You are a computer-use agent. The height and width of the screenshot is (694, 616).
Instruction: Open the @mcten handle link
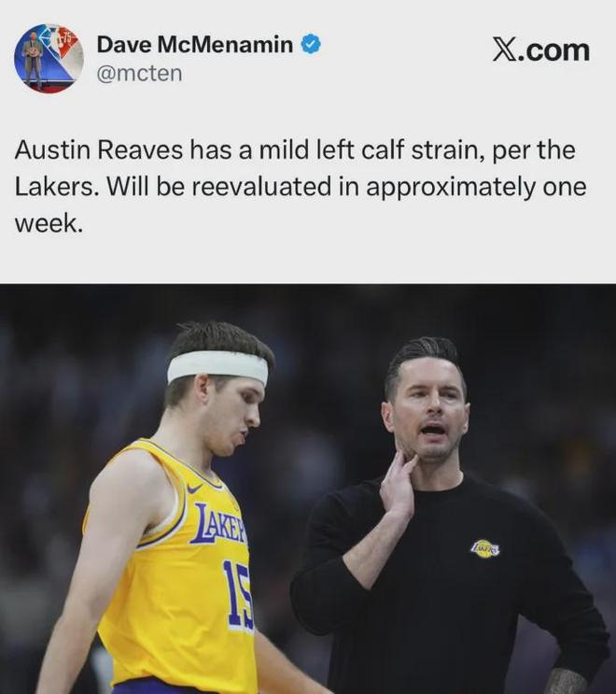point(139,73)
